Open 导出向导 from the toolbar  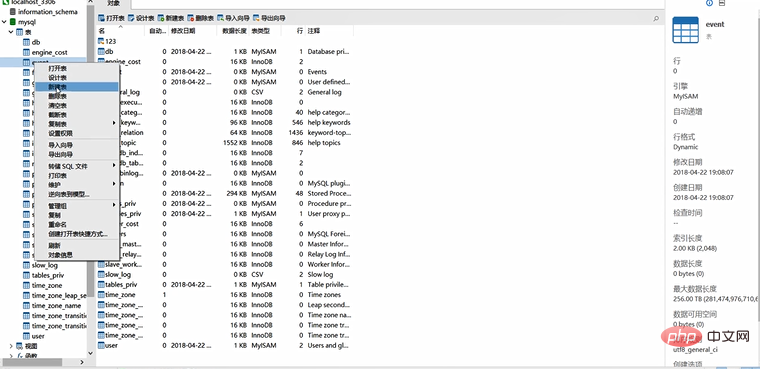pos(269,18)
